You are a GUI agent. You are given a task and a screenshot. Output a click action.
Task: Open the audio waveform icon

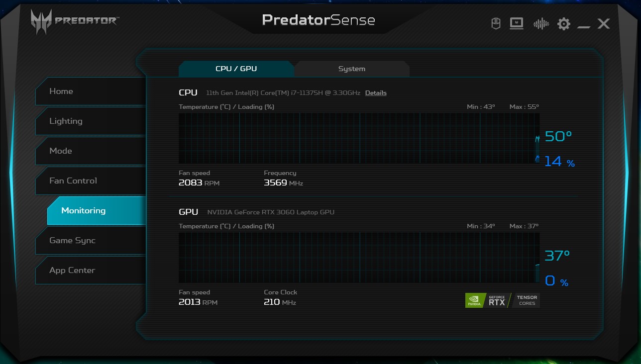tap(540, 23)
